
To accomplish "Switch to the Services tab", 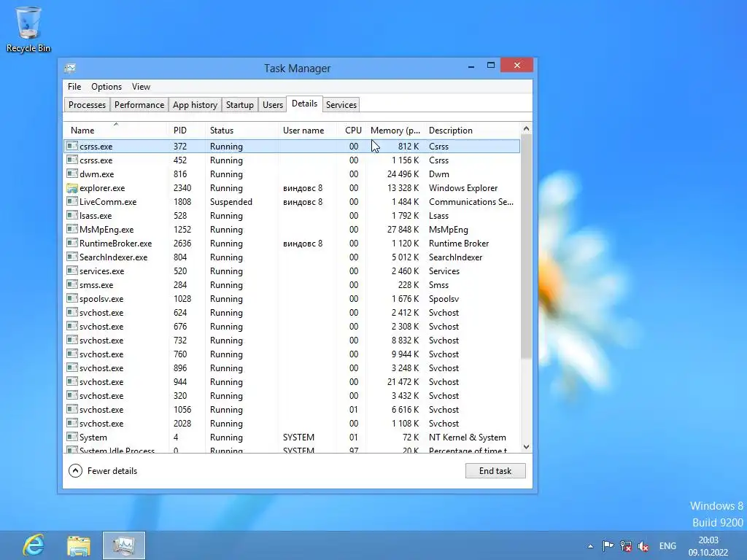I will coord(341,105).
